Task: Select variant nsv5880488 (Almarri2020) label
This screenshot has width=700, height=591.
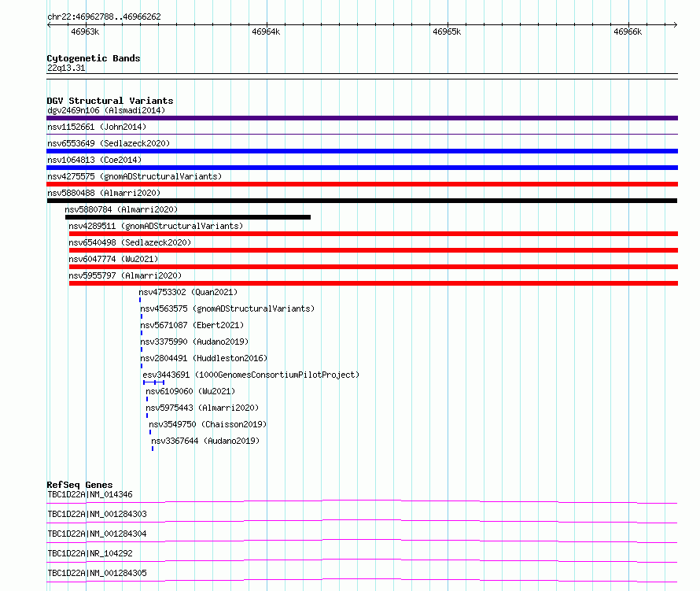Action: (104, 193)
